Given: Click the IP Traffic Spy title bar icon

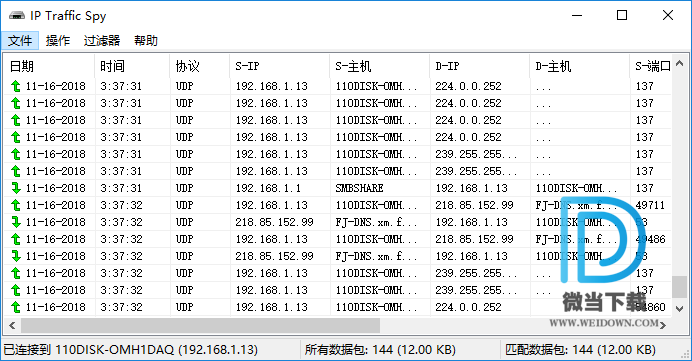Looking at the screenshot, I should tap(17, 16).
